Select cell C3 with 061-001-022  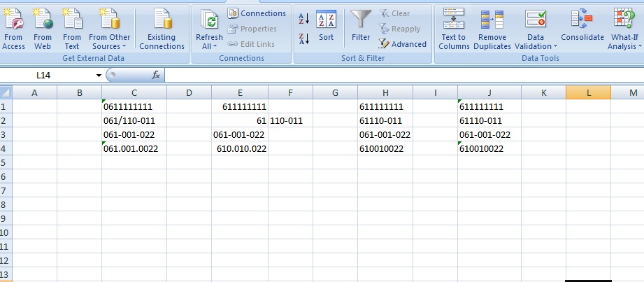click(x=134, y=134)
